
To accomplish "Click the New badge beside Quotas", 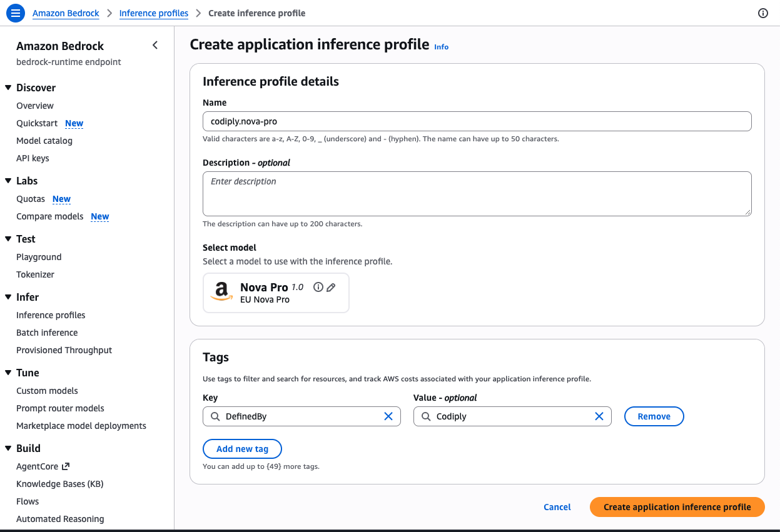I will (x=61, y=199).
